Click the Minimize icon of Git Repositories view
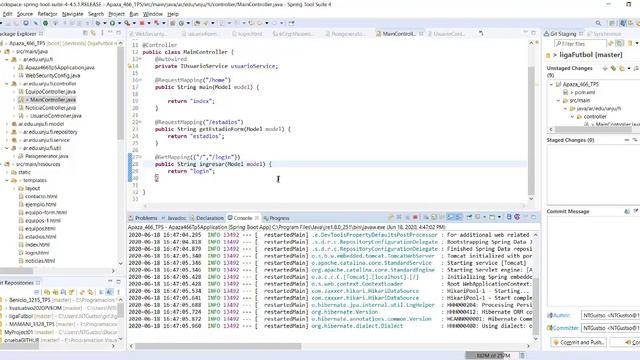Image resolution: width=640 pixels, height=360 pixels. 110,282
